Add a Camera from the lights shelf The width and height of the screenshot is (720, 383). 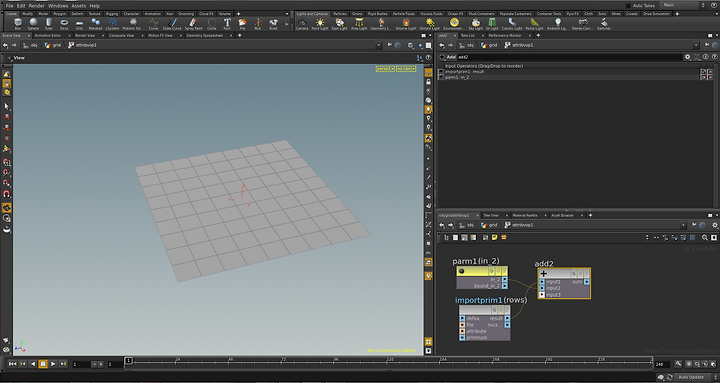(302, 23)
